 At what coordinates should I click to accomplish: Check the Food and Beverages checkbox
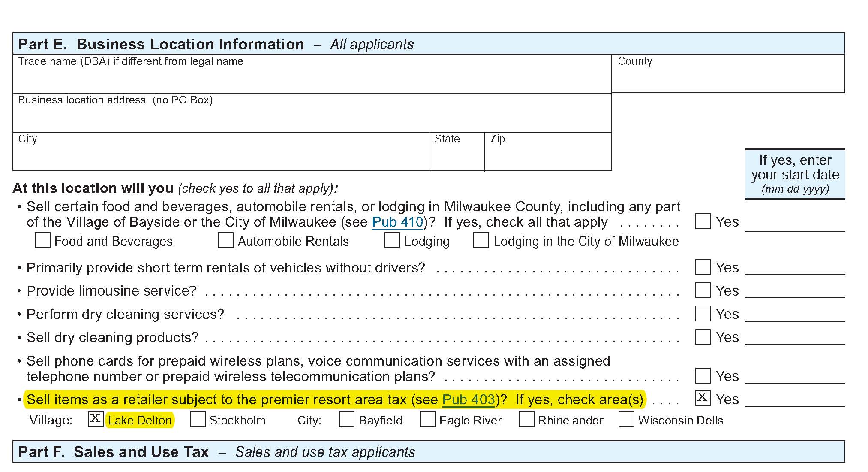[x=42, y=241]
